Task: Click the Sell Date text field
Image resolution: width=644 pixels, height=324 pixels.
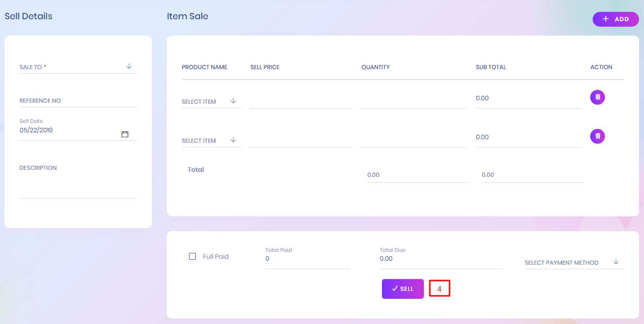Action: (69, 131)
